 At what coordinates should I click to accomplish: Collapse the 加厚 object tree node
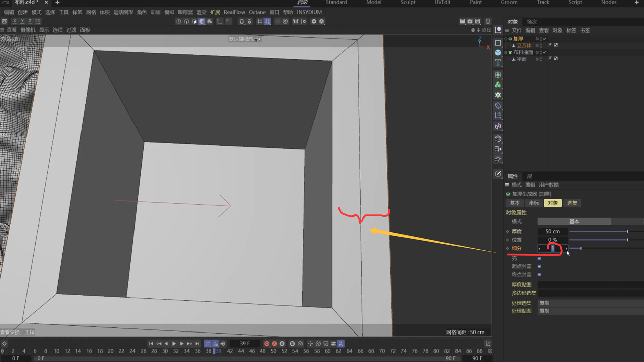click(x=506, y=39)
